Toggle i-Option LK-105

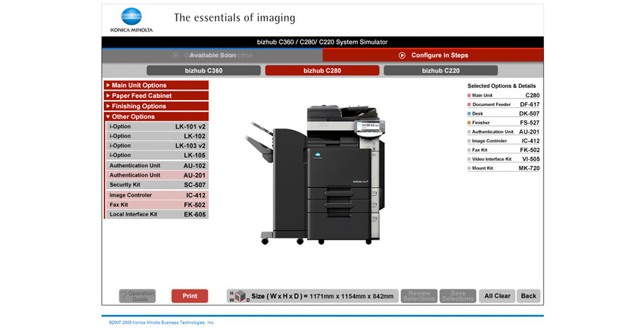click(157, 155)
